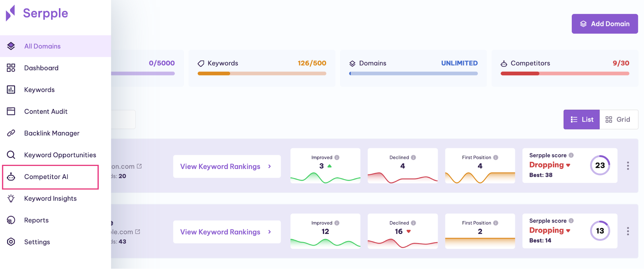Open Reports menu item
Screen dimensions: 644x269
pos(55,220)
